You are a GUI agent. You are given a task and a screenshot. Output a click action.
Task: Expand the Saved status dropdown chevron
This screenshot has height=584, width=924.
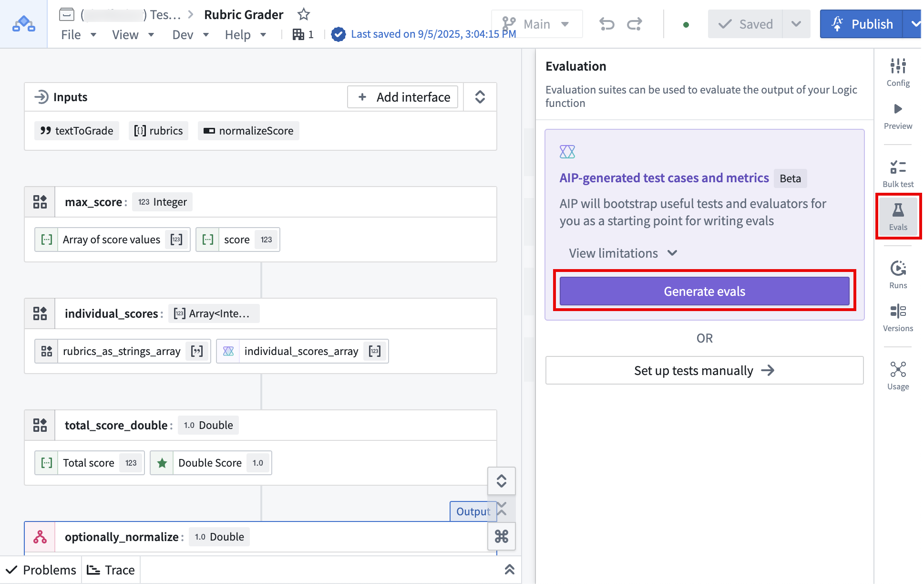click(796, 24)
